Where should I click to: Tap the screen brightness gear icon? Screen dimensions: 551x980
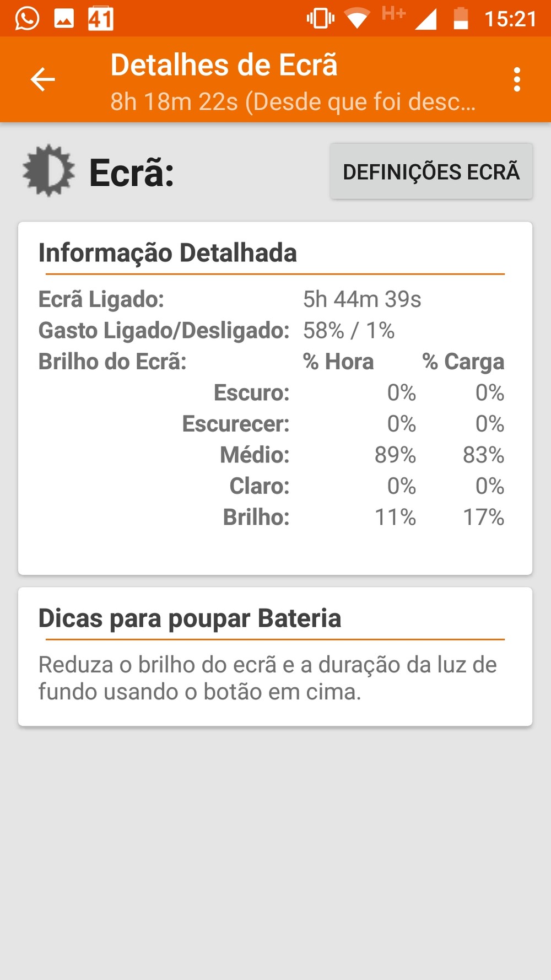click(x=48, y=171)
